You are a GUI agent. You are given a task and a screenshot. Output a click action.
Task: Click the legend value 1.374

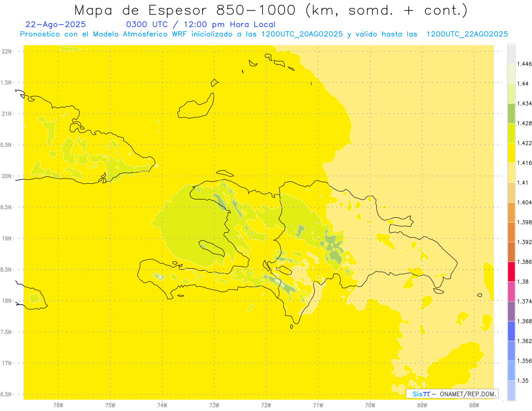[524, 301]
